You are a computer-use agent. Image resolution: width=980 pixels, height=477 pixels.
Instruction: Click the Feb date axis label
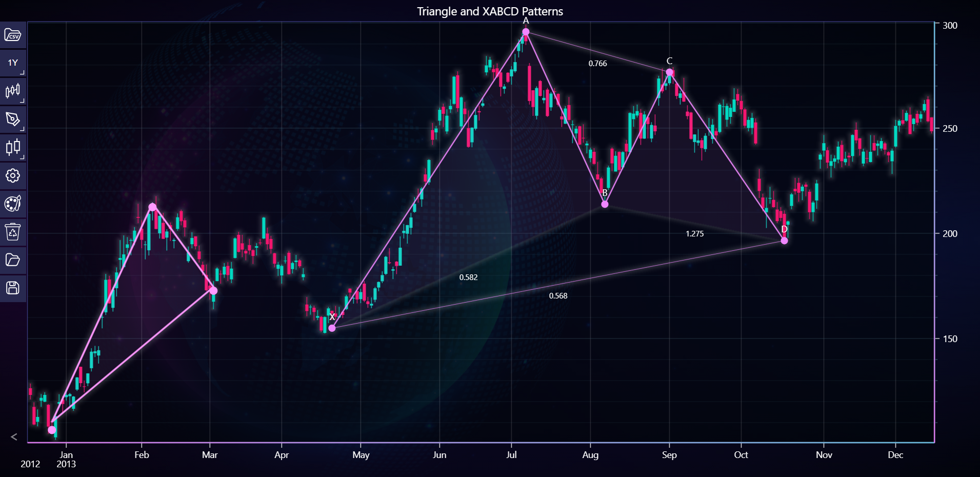[142, 455]
